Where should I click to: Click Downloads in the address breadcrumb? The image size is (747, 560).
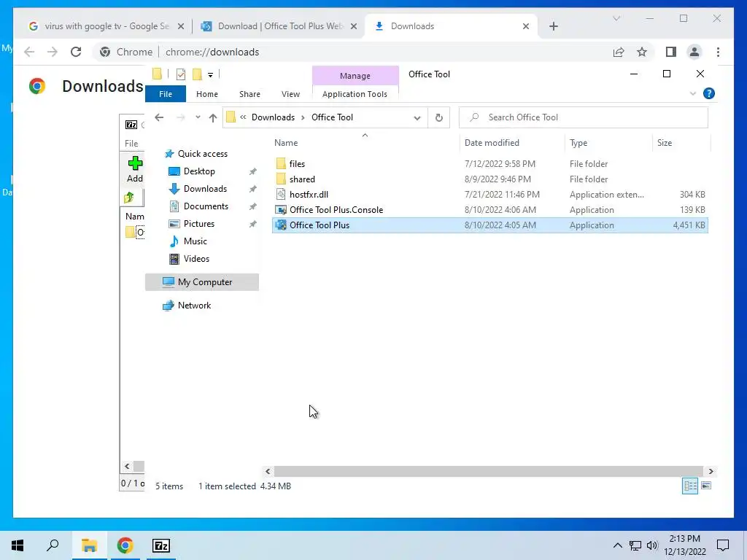(273, 117)
